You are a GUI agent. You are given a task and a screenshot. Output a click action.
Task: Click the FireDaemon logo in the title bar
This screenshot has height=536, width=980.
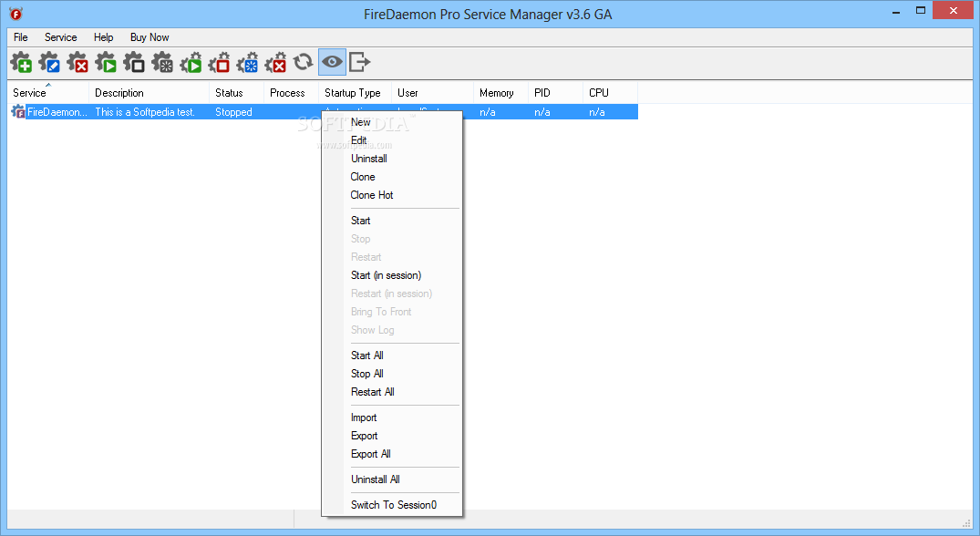16,13
